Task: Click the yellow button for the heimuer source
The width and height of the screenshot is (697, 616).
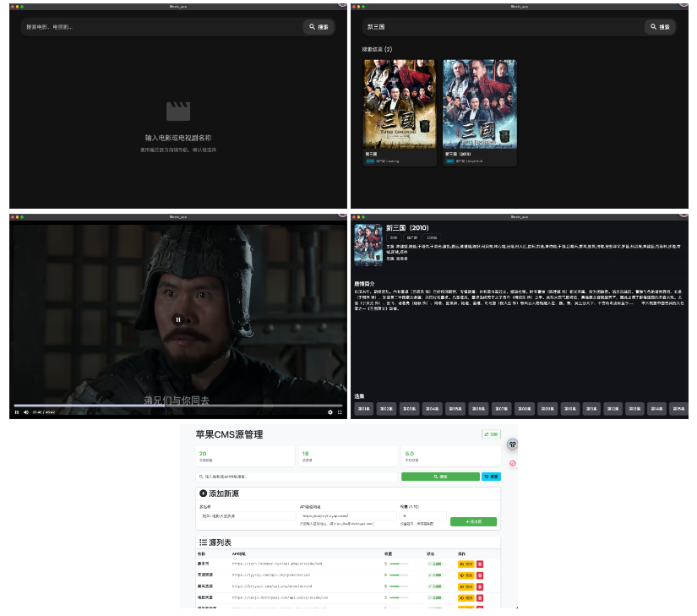Action: 466,564
